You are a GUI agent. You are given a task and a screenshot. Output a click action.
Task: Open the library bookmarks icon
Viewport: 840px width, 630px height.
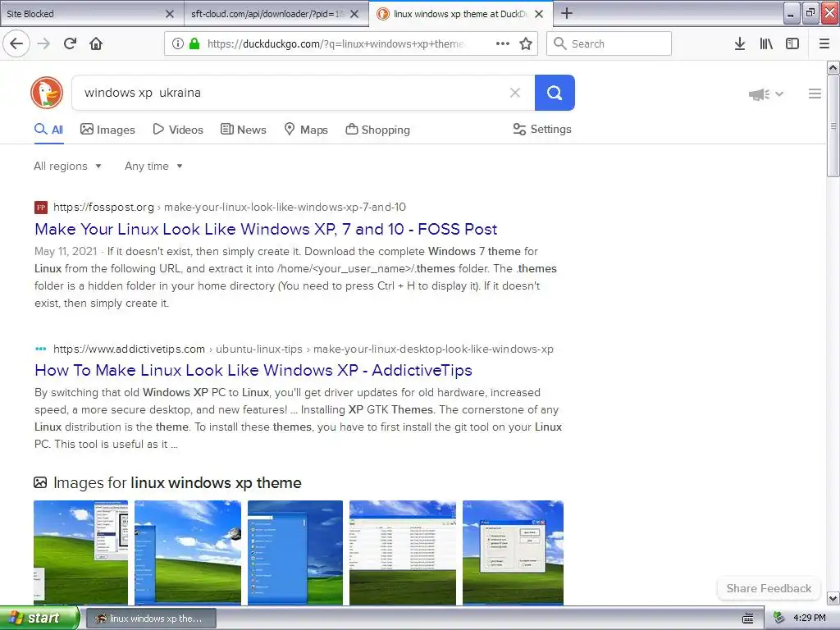point(766,43)
